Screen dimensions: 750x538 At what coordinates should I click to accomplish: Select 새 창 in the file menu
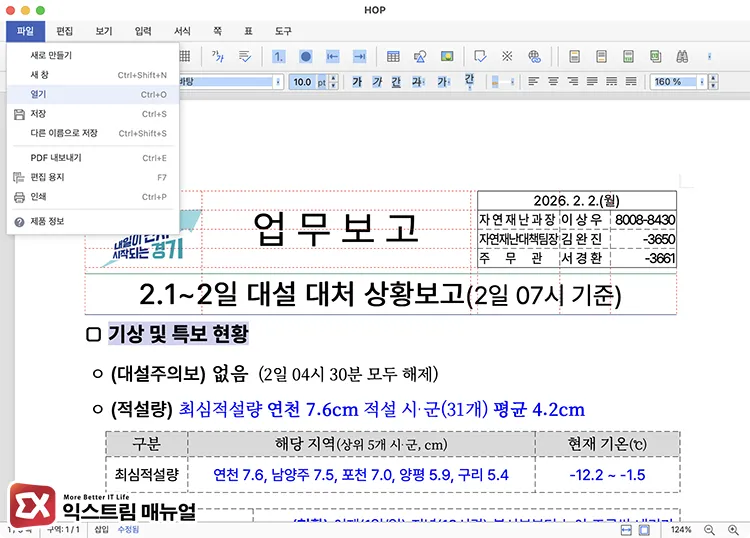click(x=93, y=75)
